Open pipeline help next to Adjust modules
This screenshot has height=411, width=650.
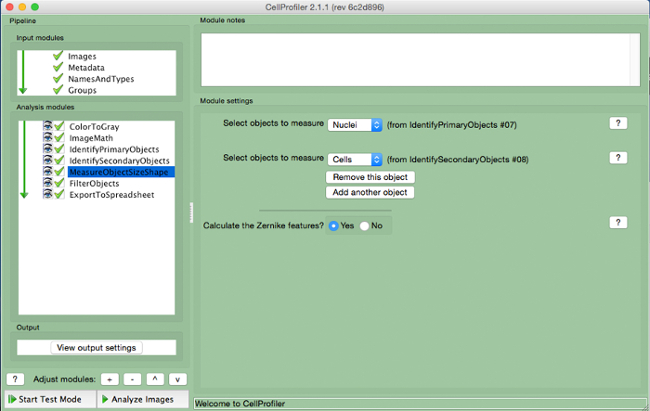coord(15,379)
